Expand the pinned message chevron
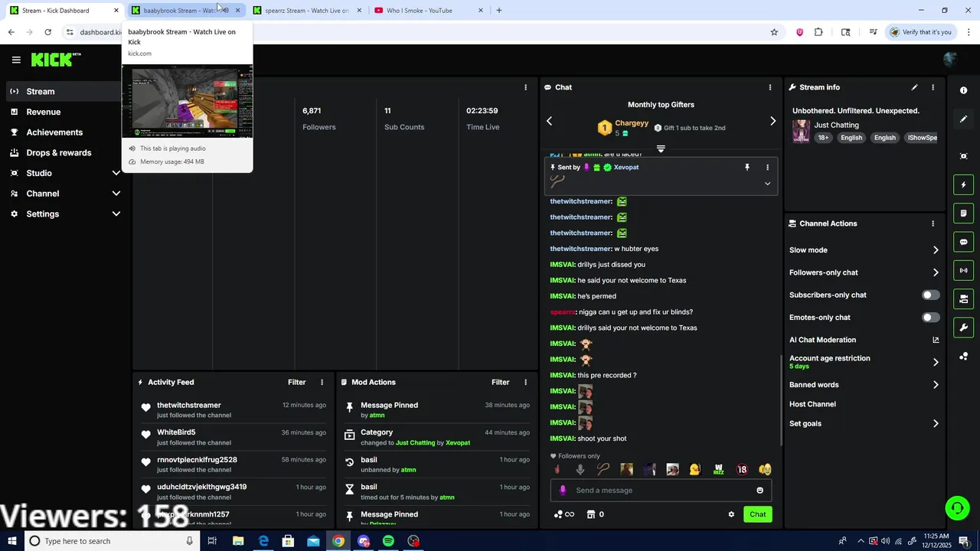This screenshot has width=980, height=551. 767,184
